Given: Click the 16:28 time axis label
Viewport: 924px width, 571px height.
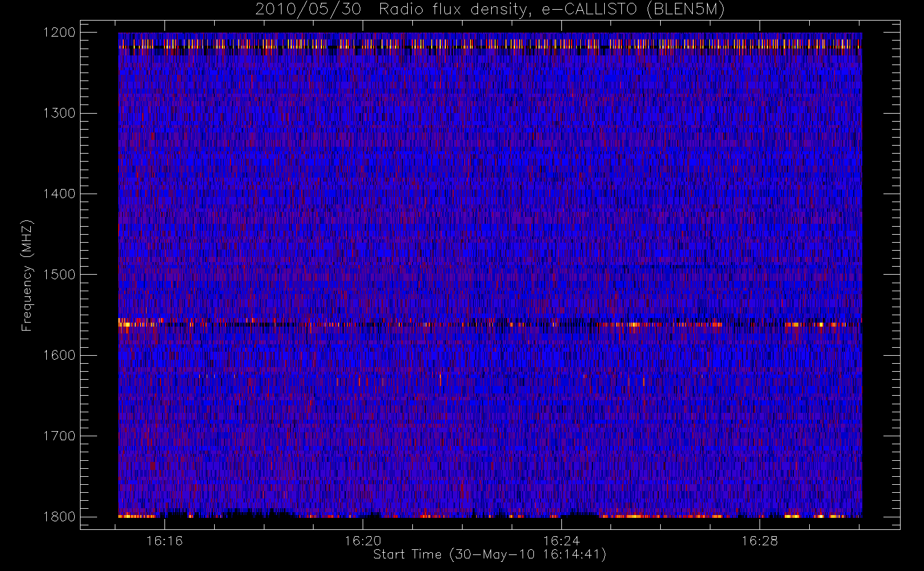Looking at the screenshot, I should (760, 541).
